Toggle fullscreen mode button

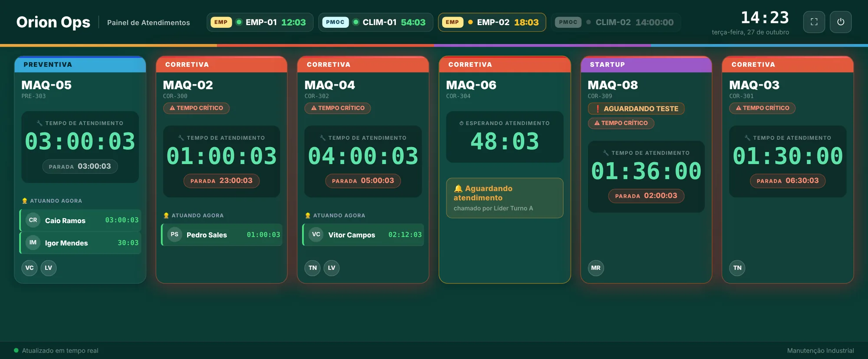pos(814,22)
